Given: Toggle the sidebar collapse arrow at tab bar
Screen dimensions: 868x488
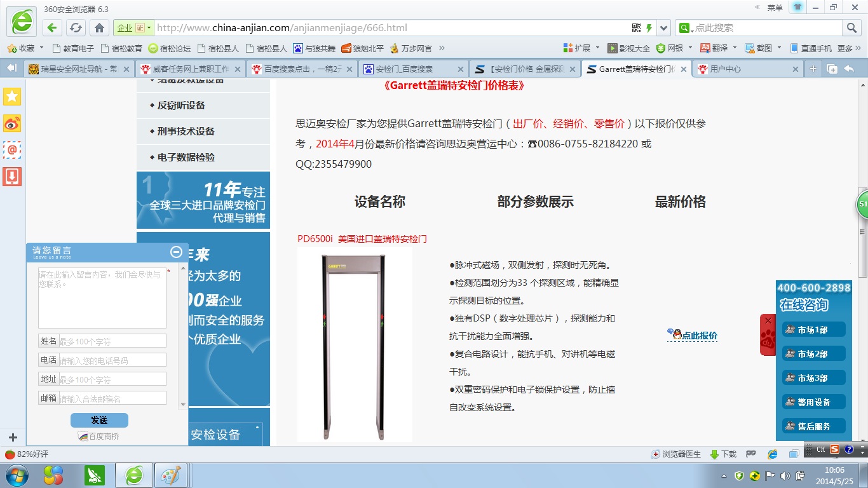Looking at the screenshot, I should 11,69.
